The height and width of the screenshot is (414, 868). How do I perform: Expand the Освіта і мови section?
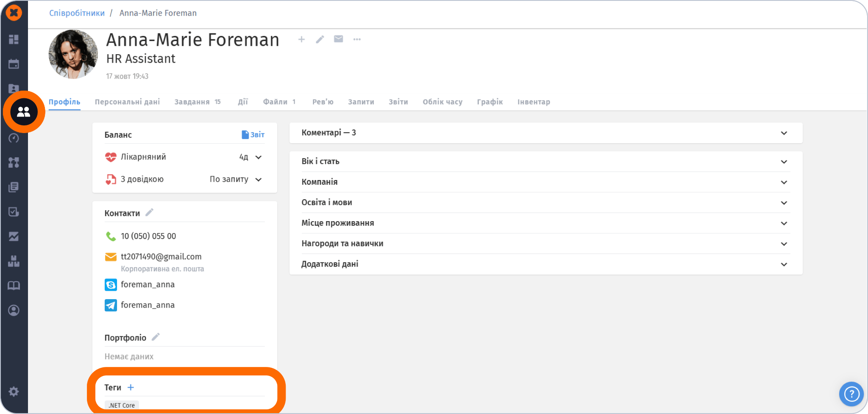(x=546, y=203)
